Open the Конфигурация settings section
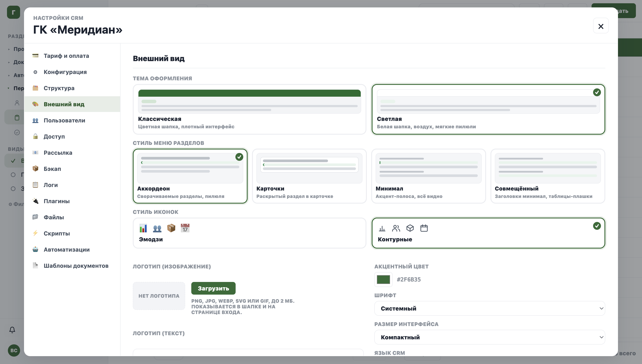The width and height of the screenshot is (642, 364). [72, 72]
